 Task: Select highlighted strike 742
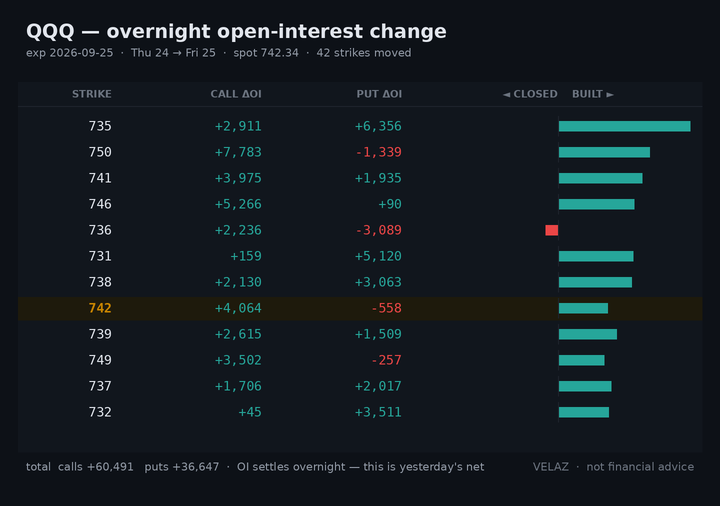100,308
